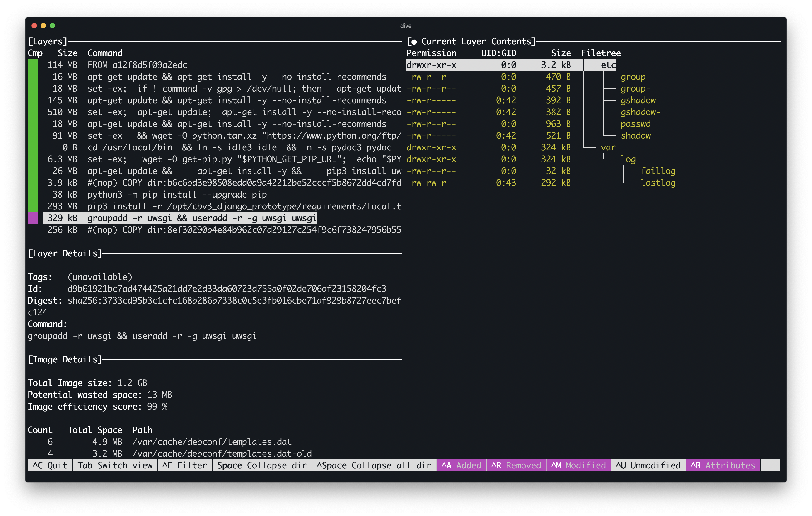Click the purple compare marker of groupadd layer
Viewport: 812px width, 516px height.
(32, 218)
